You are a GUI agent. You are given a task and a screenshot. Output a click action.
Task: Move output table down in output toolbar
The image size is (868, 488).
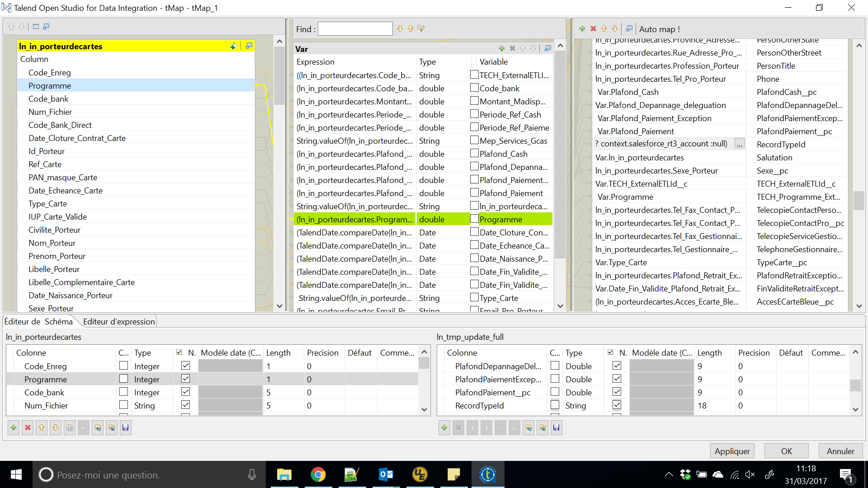(x=615, y=28)
